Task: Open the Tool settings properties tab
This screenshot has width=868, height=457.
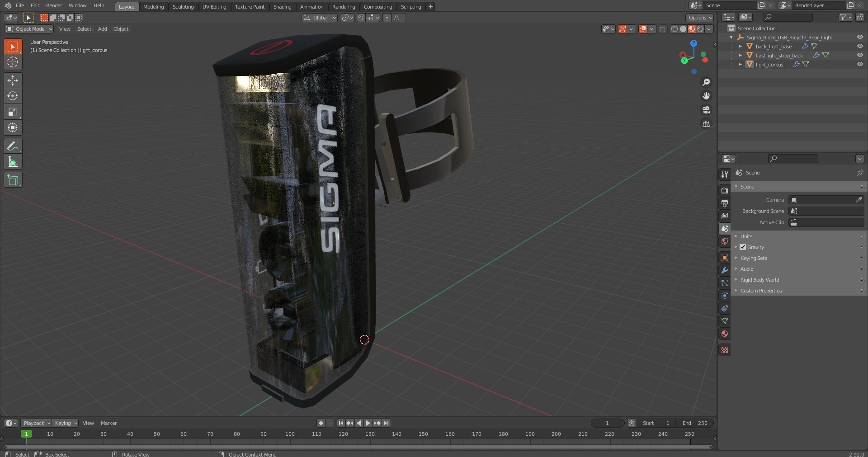Action: (x=725, y=174)
